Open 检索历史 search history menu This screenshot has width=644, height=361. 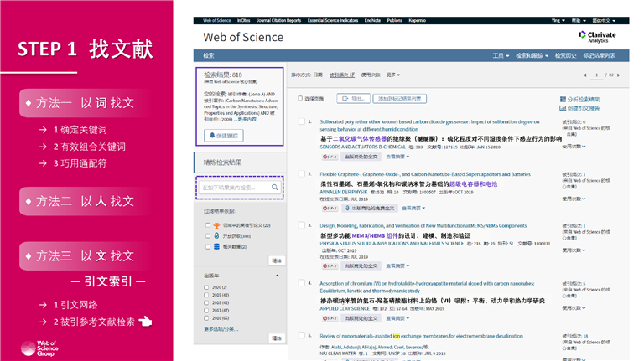click(x=565, y=56)
